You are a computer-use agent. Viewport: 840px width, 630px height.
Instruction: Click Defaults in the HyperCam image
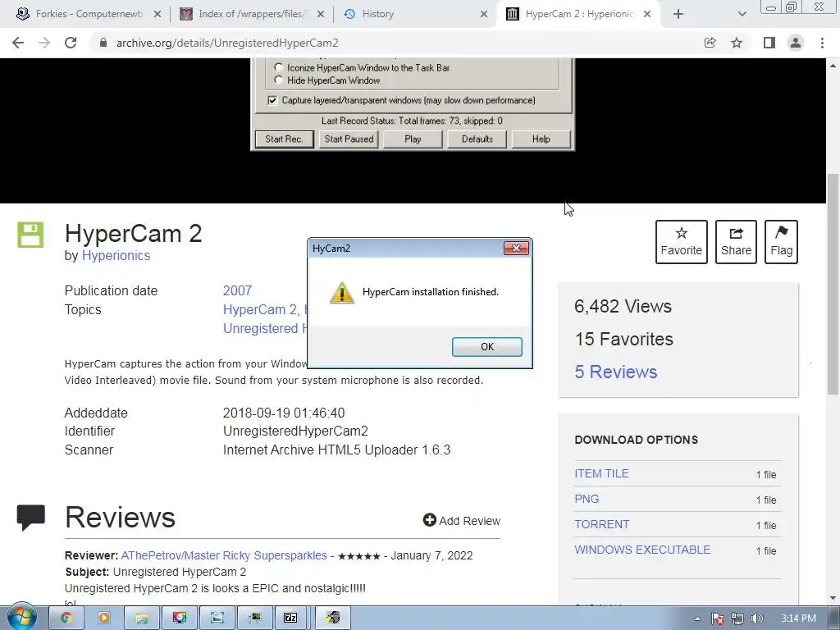(477, 139)
